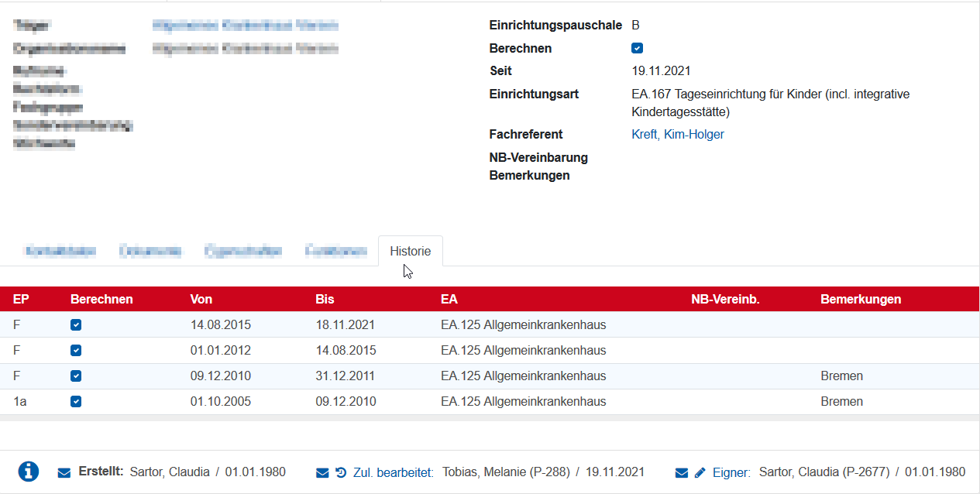The width and height of the screenshot is (980, 494).
Task: Click envelope icon before Zul. bearbeitet
Action: 322,472
